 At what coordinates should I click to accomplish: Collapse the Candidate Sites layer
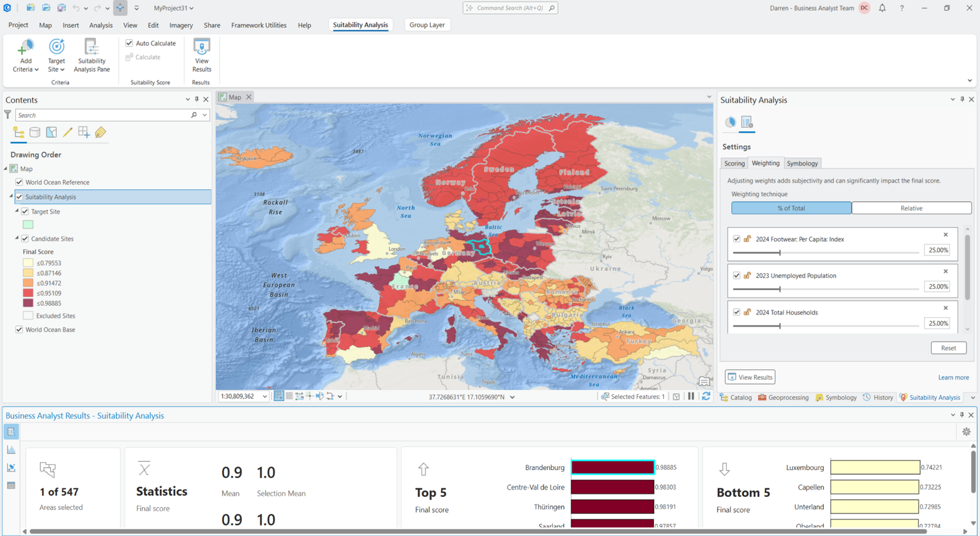pos(17,238)
